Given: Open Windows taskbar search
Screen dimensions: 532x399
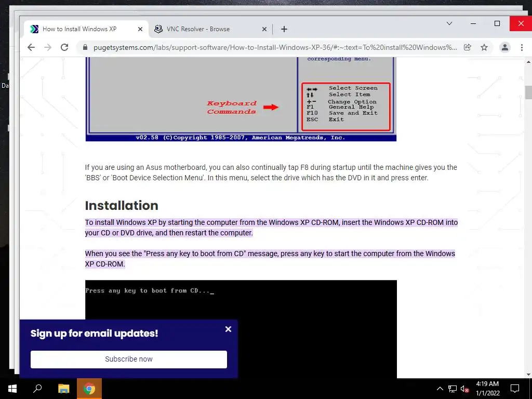Looking at the screenshot, I should (x=37, y=389).
